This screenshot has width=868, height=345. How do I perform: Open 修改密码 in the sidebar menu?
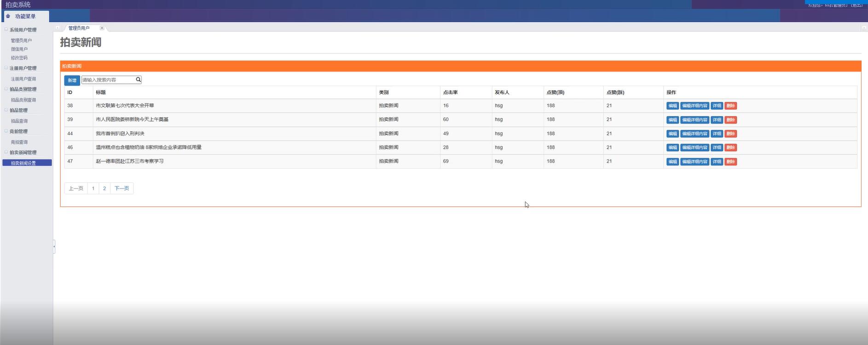[19, 58]
